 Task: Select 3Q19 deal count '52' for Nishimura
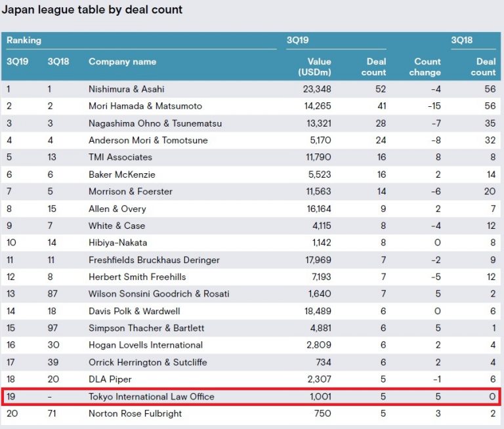point(381,89)
